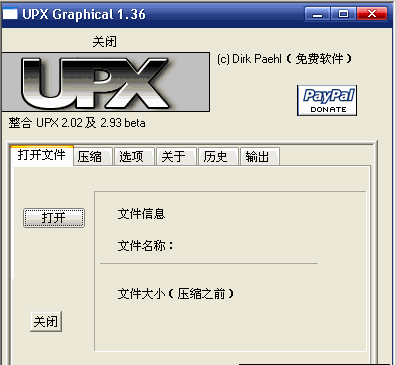Viewport: 397px width, 365px height.
Task: Go to the 关于 tab
Action: (176, 156)
